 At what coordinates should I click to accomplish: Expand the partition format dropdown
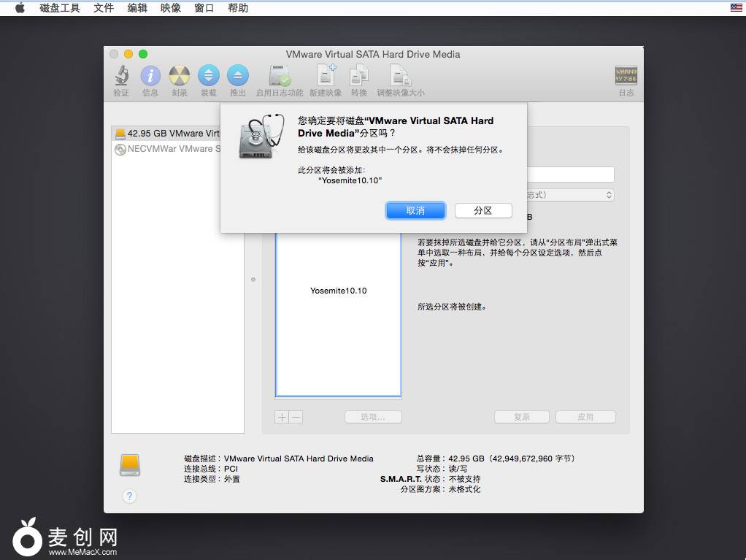[569, 195]
